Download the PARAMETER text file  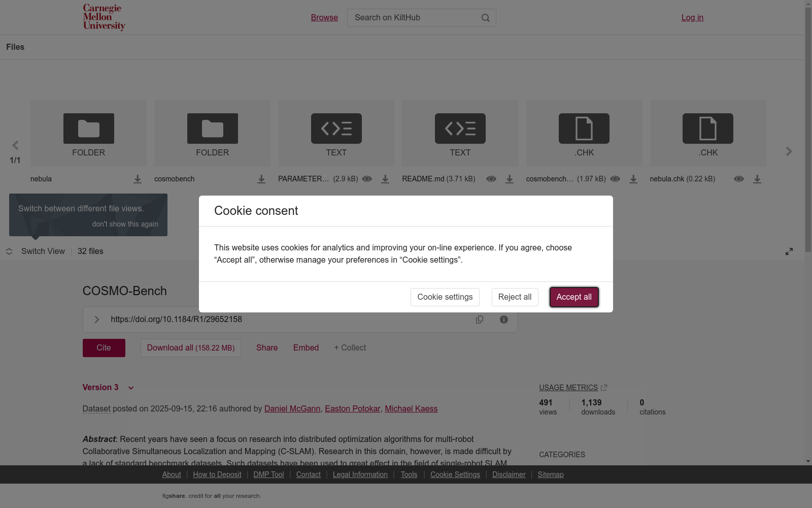click(385, 179)
